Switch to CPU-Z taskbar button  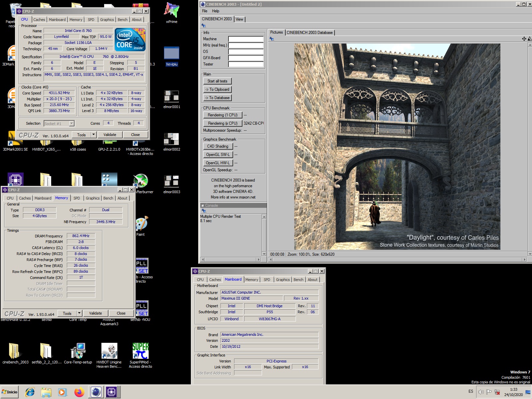click(112, 392)
